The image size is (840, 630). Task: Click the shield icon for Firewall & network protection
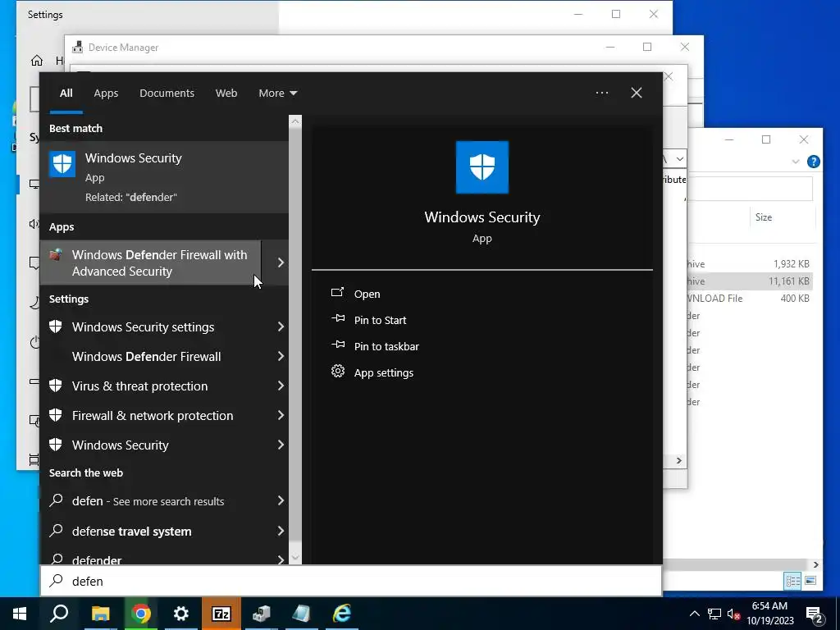[56, 415]
